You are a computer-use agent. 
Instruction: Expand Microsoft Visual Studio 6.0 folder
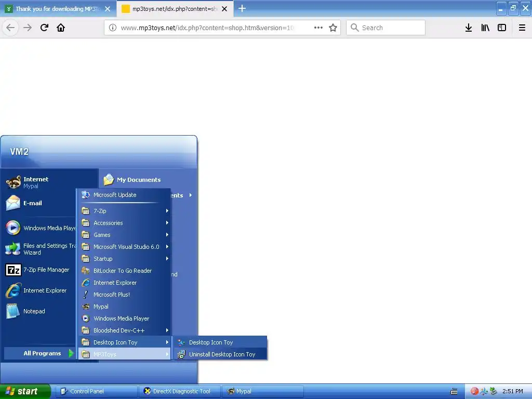pyautogui.click(x=124, y=247)
